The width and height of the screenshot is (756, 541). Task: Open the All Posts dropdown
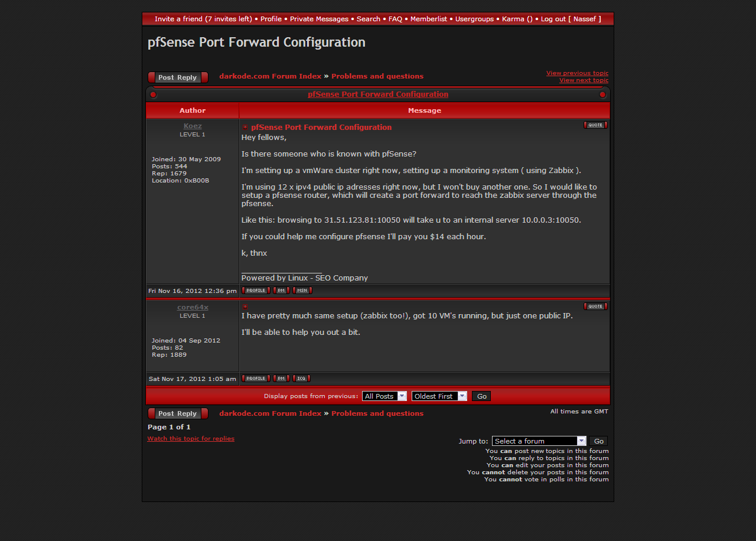click(x=384, y=396)
